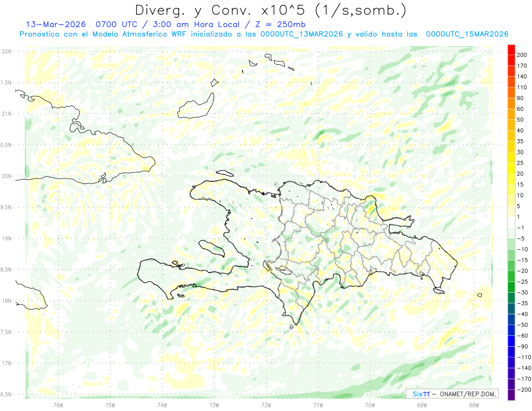
Task: Click the 0.5N axis label
Action: click(6, 145)
